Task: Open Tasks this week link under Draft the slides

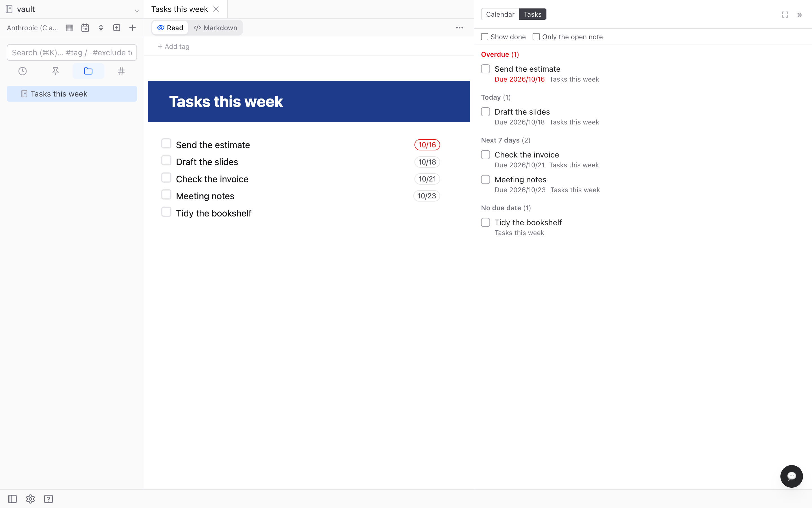Action: 574,122
